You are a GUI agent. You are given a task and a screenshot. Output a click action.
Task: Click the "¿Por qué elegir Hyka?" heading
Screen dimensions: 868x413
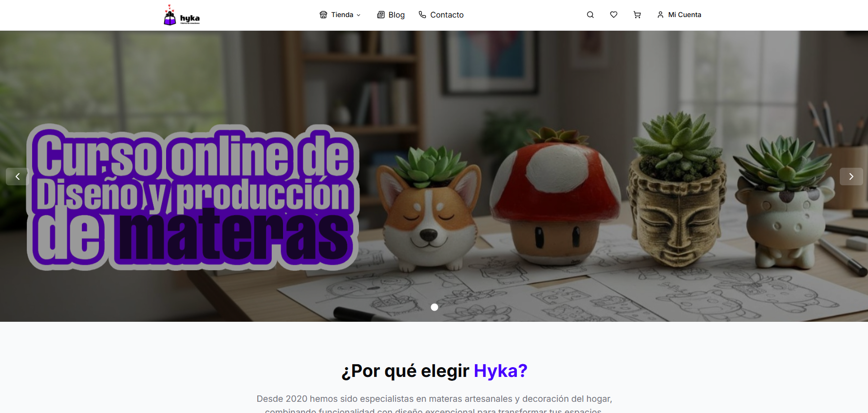coord(434,371)
